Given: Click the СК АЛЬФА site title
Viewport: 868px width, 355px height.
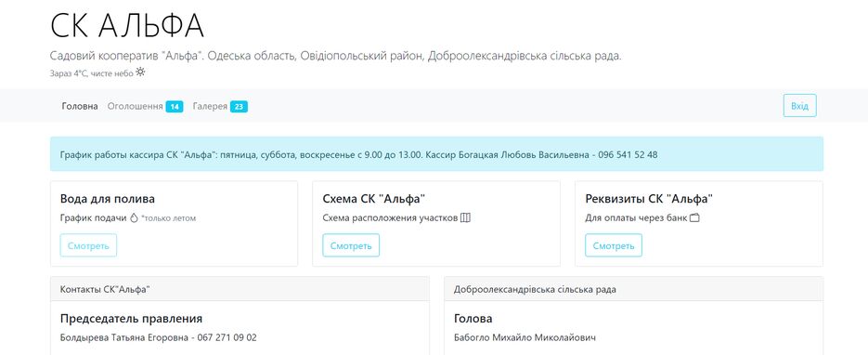Looking at the screenshot, I should (x=127, y=25).
